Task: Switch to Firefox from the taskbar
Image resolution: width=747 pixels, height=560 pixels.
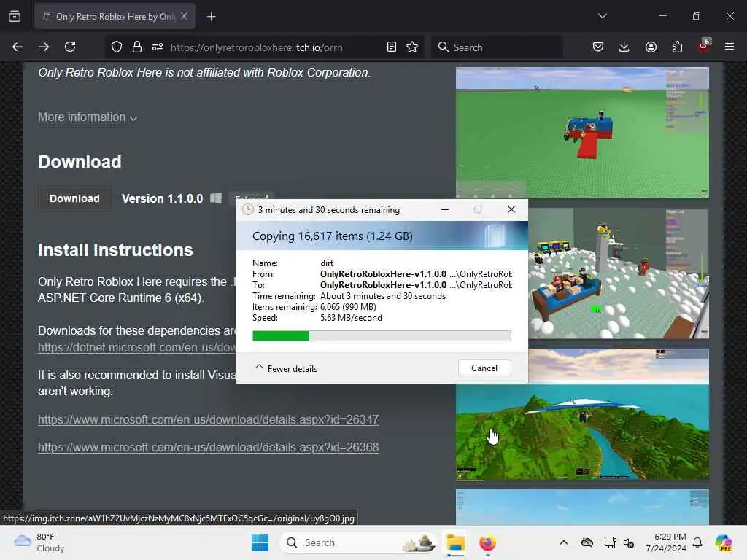Action: click(x=487, y=542)
